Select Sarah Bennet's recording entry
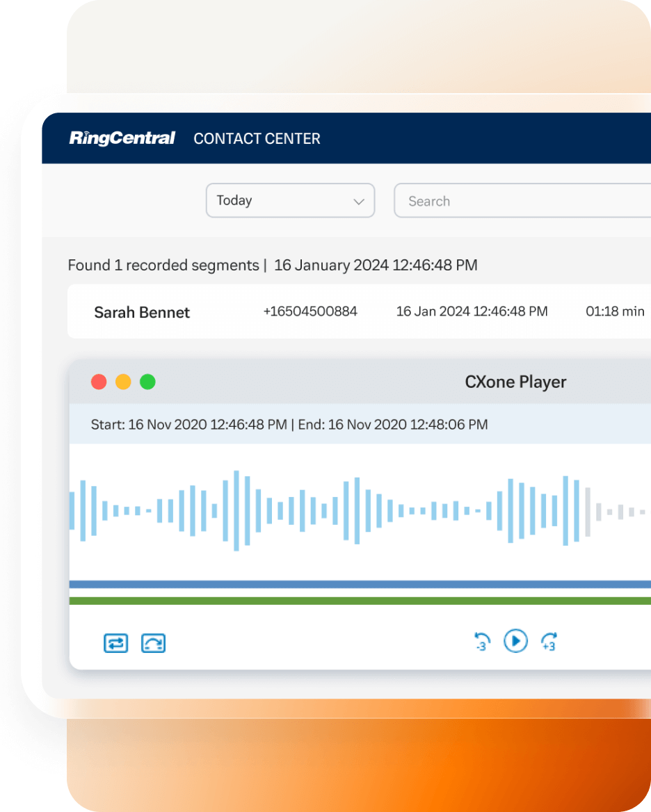 [x=142, y=311]
